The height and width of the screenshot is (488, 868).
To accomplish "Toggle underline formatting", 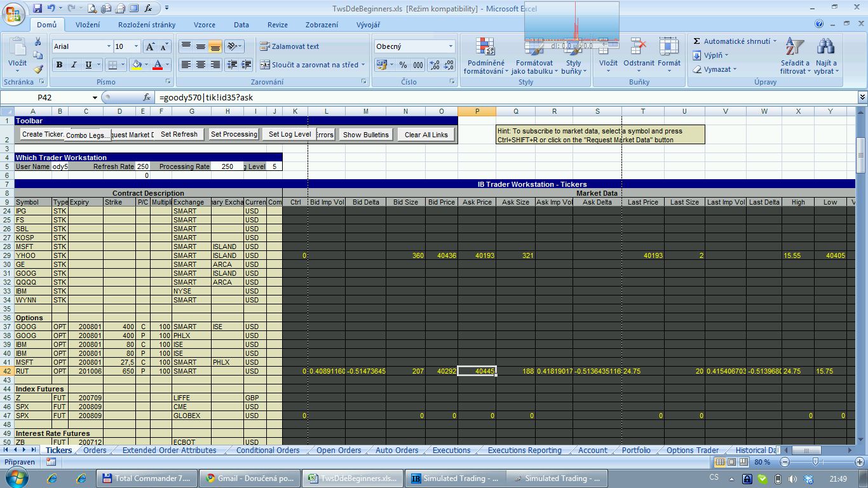I will pyautogui.click(x=88, y=65).
